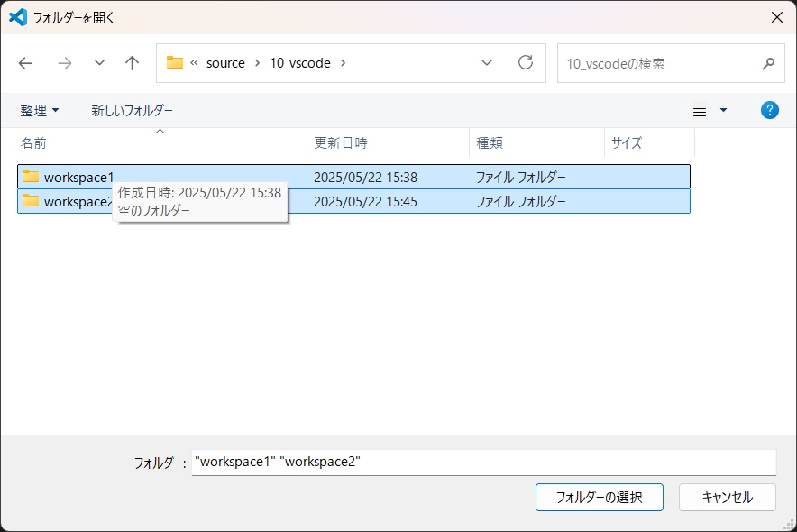Click the forward navigation arrow
This screenshot has height=532, width=797.
64,63
